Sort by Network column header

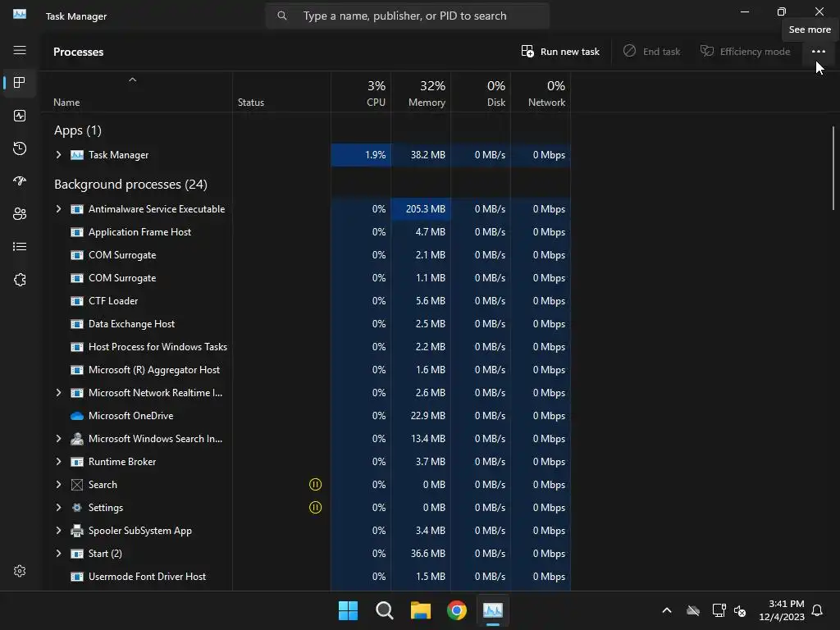click(x=541, y=93)
